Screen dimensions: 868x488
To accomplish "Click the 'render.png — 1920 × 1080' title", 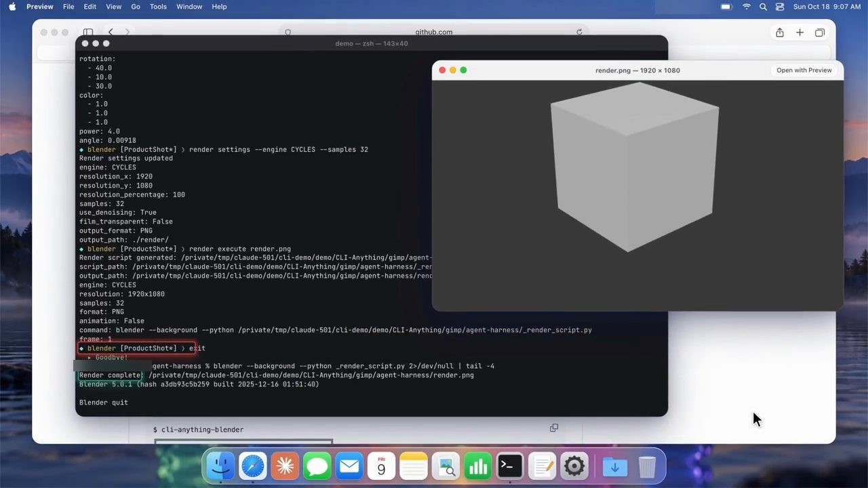I will point(637,70).
